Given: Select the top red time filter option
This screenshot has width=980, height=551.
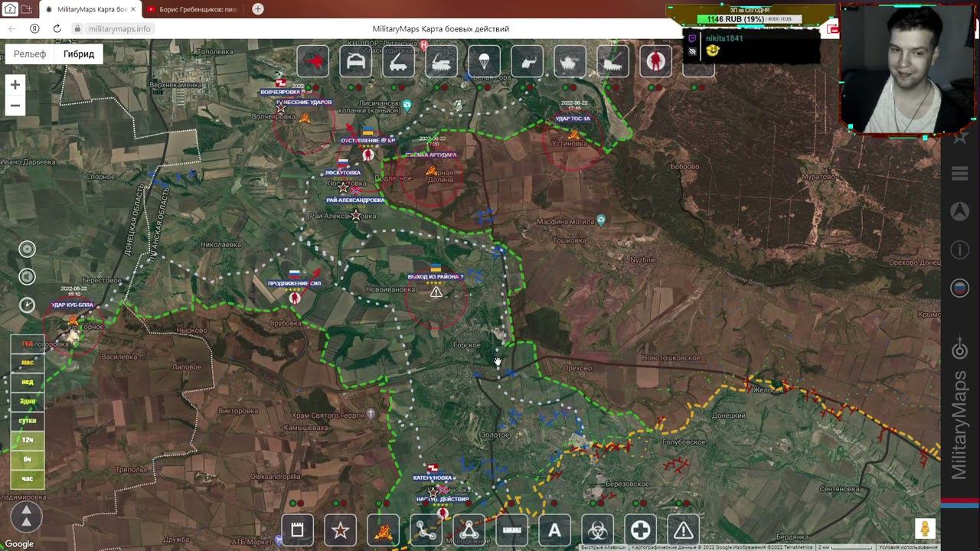Looking at the screenshot, I should click(28, 344).
